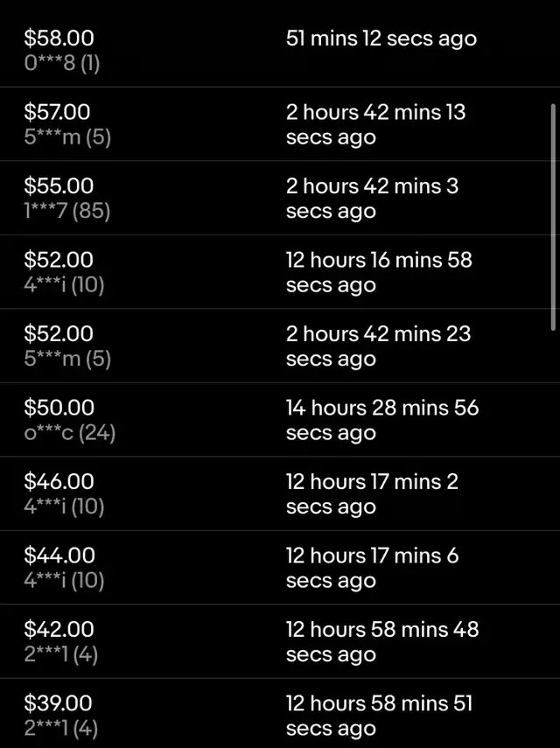Select the '51 mins 12 secs ago' timestamp
The width and height of the screenshot is (560, 748).
pyautogui.click(x=381, y=38)
